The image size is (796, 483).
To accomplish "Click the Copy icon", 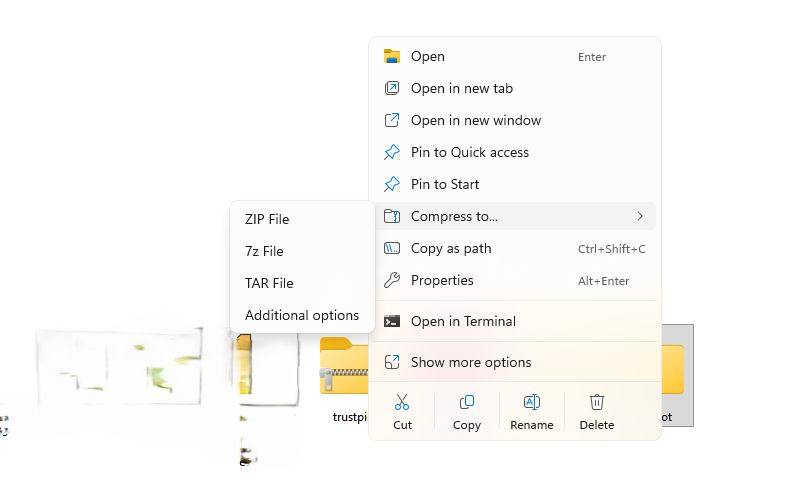I will tap(467, 402).
